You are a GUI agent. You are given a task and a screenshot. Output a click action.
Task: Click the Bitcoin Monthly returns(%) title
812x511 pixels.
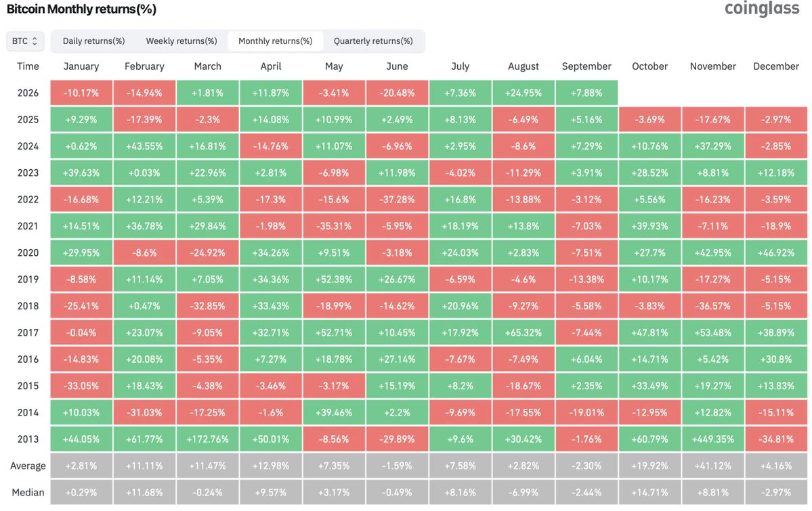pyautogui.click(x=81, y=9)
